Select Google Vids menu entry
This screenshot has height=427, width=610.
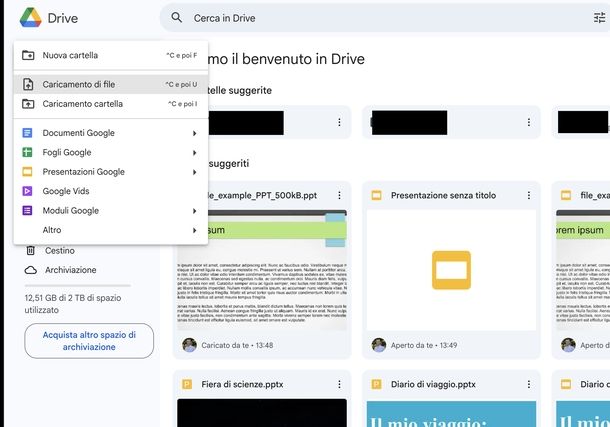tap(111, 191)
